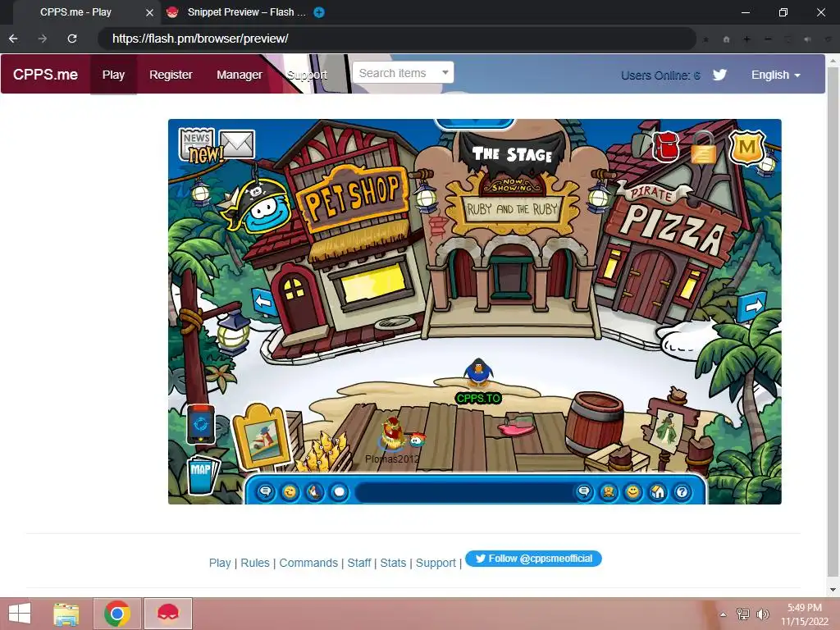Switch to the CPPS.me - Play tab
Viewport: 840px width, 630px height.
pyautogui.click(x=75, y=12)
